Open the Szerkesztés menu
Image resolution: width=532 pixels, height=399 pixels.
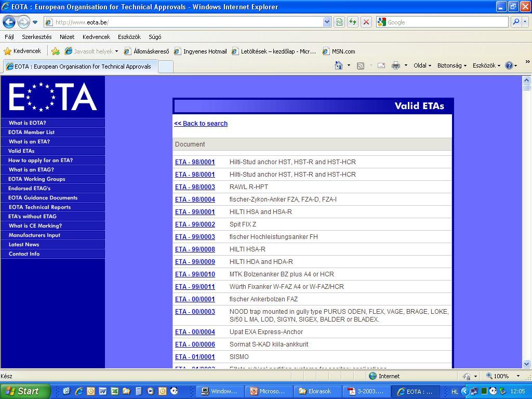point(37,37)
